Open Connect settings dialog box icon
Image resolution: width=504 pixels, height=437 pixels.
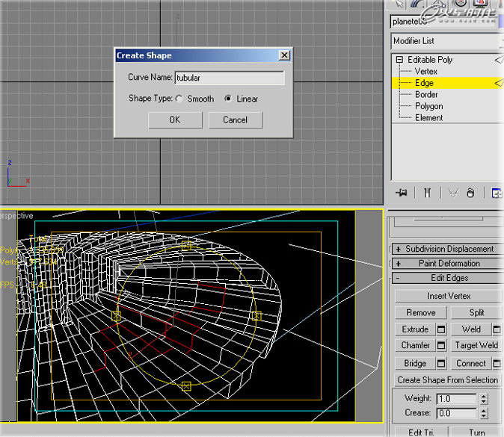(x=497, y=364)
